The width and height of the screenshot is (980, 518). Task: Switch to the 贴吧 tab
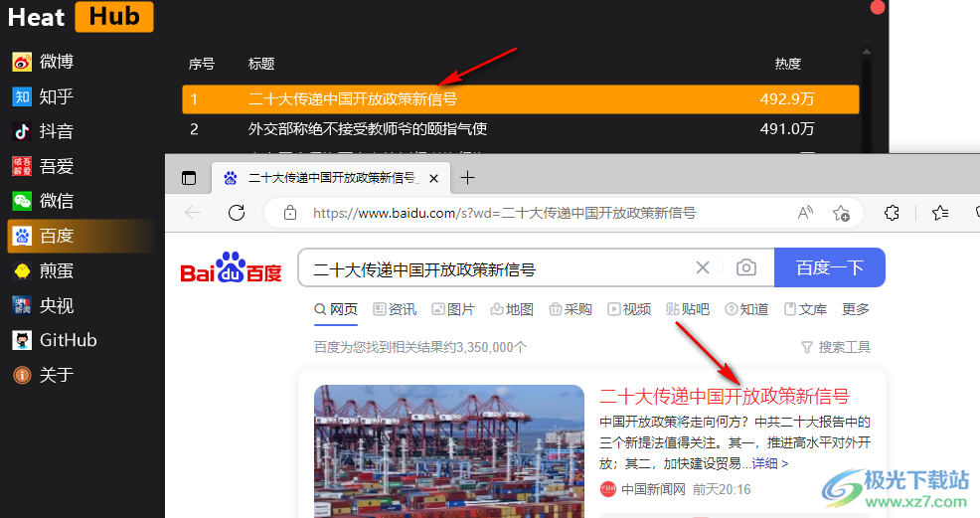pos(688,310)
